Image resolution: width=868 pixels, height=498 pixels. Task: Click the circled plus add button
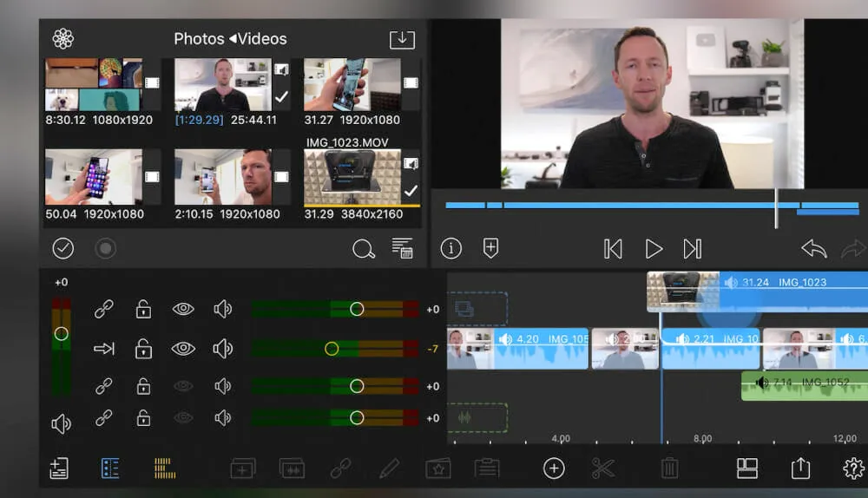[x=554, y=469]
